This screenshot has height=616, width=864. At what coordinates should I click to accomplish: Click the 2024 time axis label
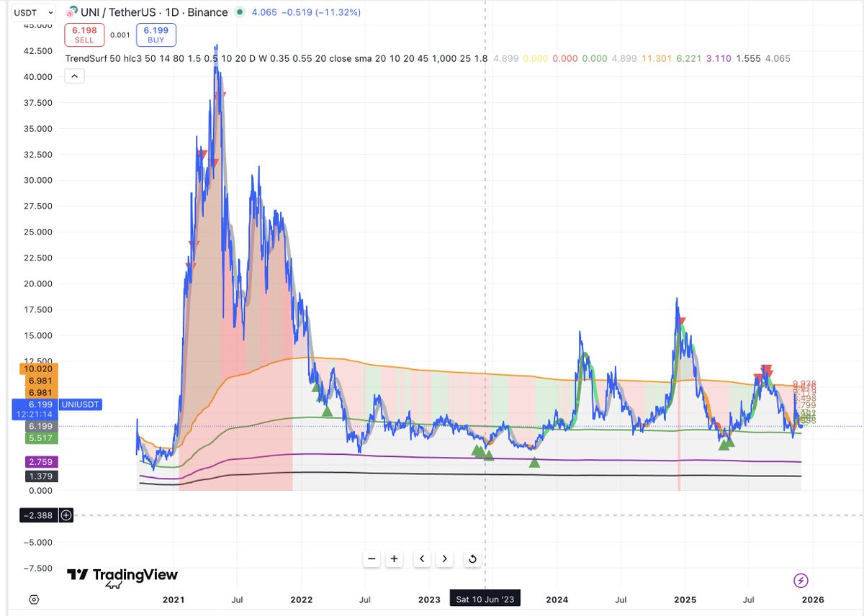click(x=557, y=599)
